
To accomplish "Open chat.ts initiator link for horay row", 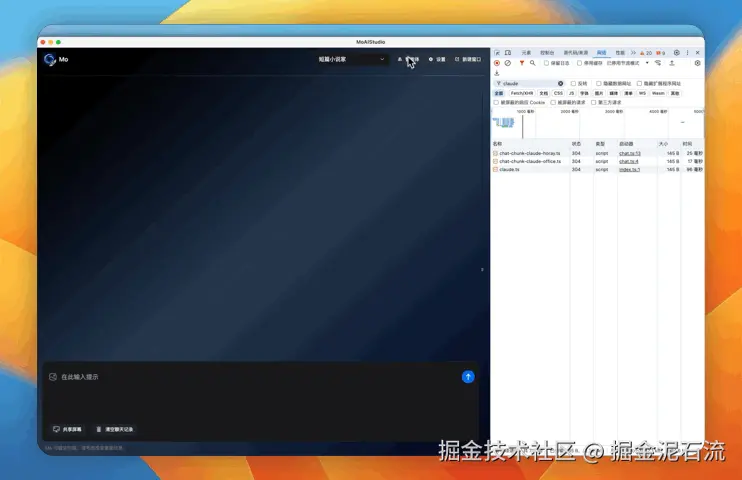I will coord(629,153).
